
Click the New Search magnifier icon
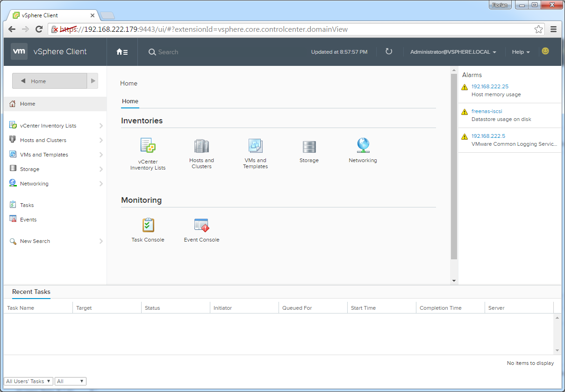[x=13, y=241]
